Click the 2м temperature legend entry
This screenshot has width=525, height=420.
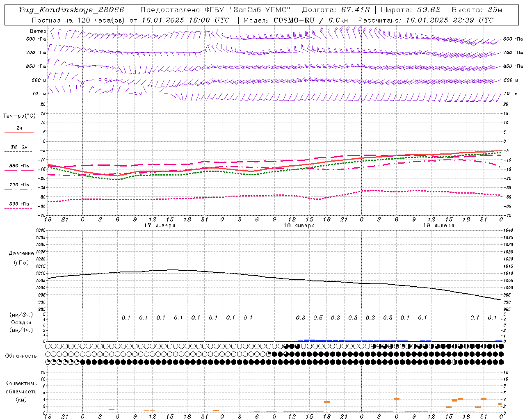point(19,128)
